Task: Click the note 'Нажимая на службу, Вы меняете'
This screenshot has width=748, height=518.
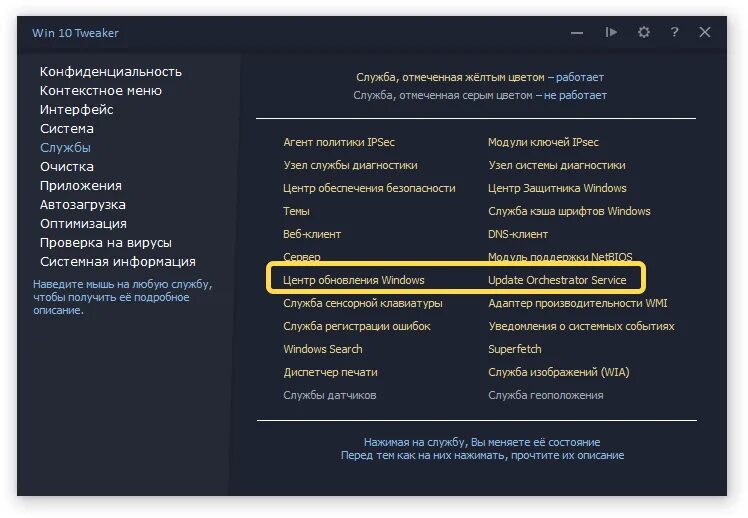Action: (482, 442)
